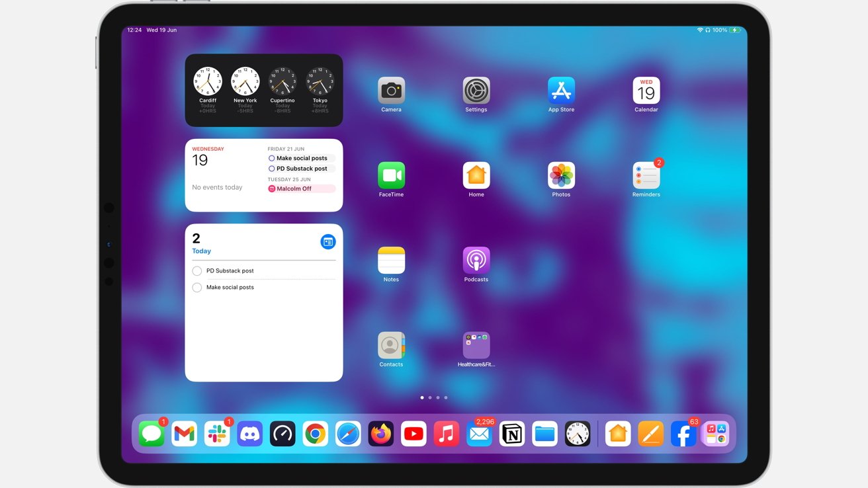Open the Files app in the dock
Screen dimensions: 868x488
pyautogui.click(x=544, y=434)
